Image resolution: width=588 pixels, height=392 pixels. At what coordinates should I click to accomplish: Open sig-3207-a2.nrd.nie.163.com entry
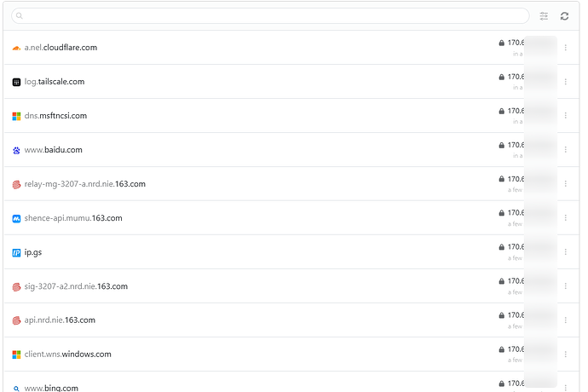pyautogui.click(x=76, y=286)
